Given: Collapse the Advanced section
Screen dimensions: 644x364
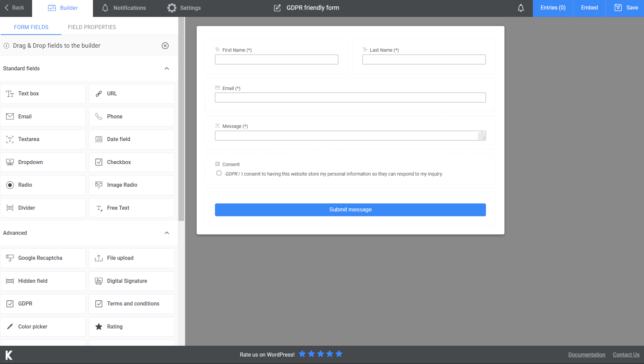Looking at the screenshot, I should (166, 233).
